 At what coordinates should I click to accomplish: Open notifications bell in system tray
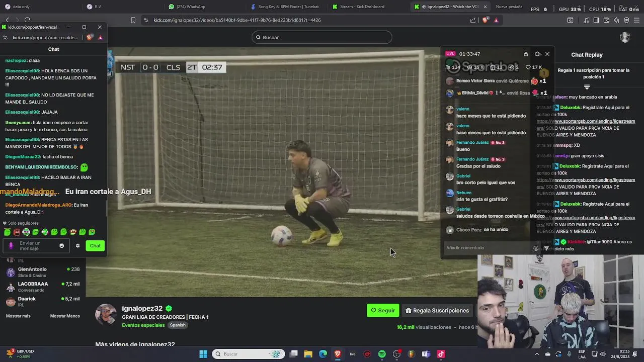[635, 354]
